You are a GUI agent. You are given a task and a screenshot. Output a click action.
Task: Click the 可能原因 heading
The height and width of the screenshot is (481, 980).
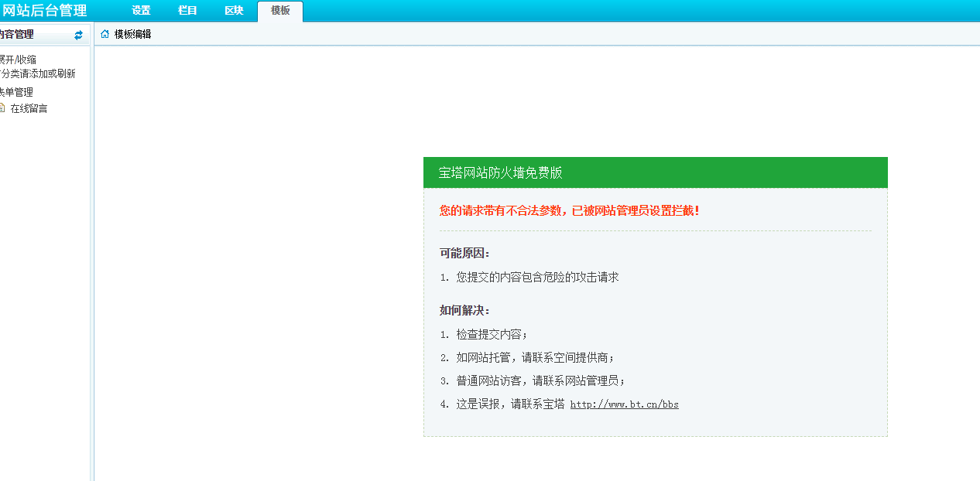(465, 253)
